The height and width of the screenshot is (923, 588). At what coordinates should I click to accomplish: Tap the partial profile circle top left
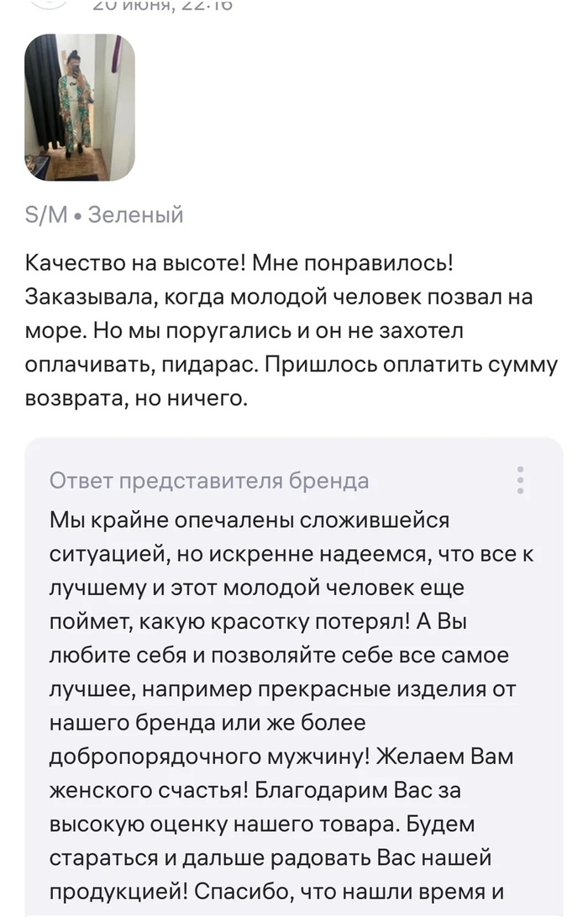pos(42,7)
